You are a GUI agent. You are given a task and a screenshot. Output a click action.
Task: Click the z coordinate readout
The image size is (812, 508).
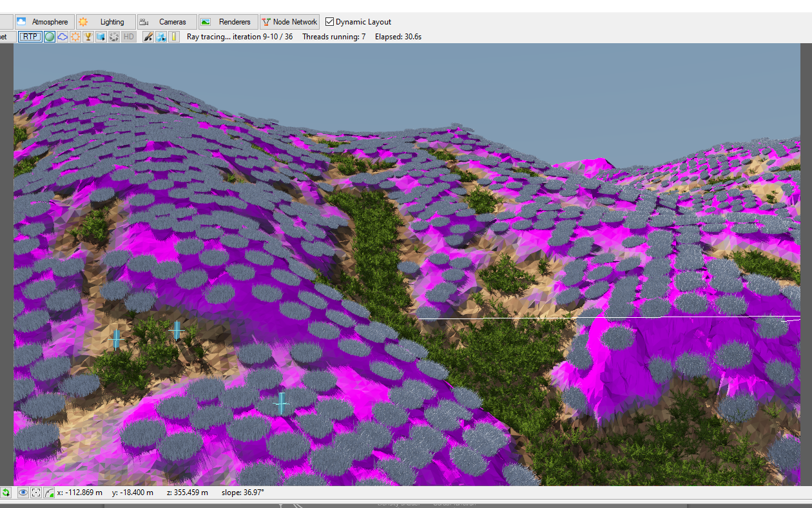pos(188,493)
